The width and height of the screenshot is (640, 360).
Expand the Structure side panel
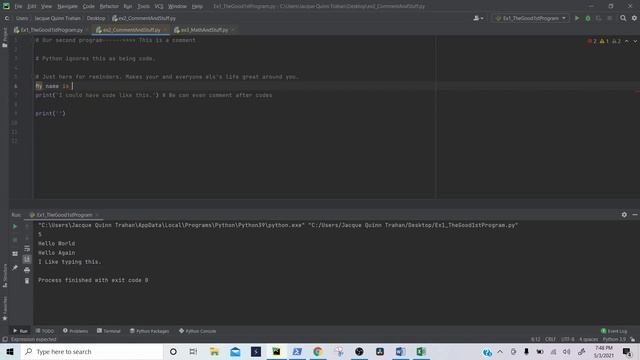(x=4, y=276)
